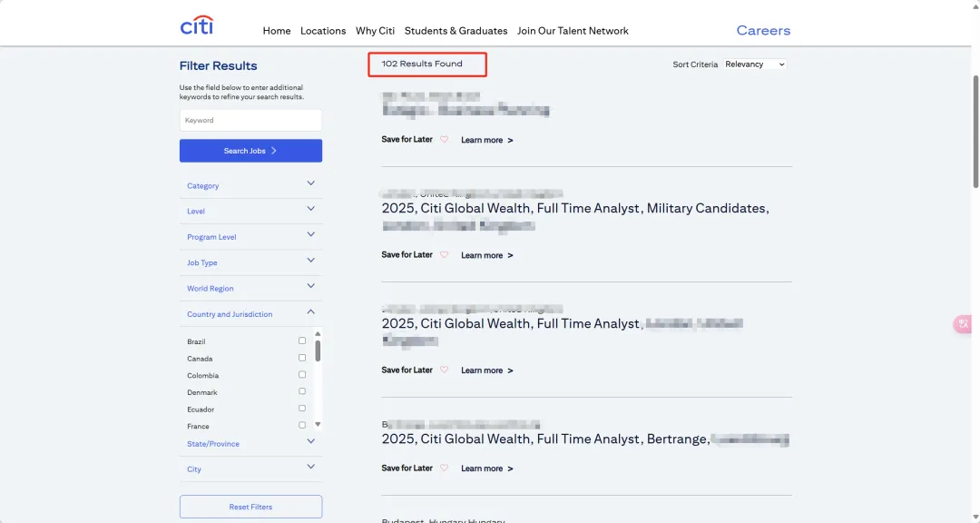Select Why Citi in the navigation

(375, 31)
